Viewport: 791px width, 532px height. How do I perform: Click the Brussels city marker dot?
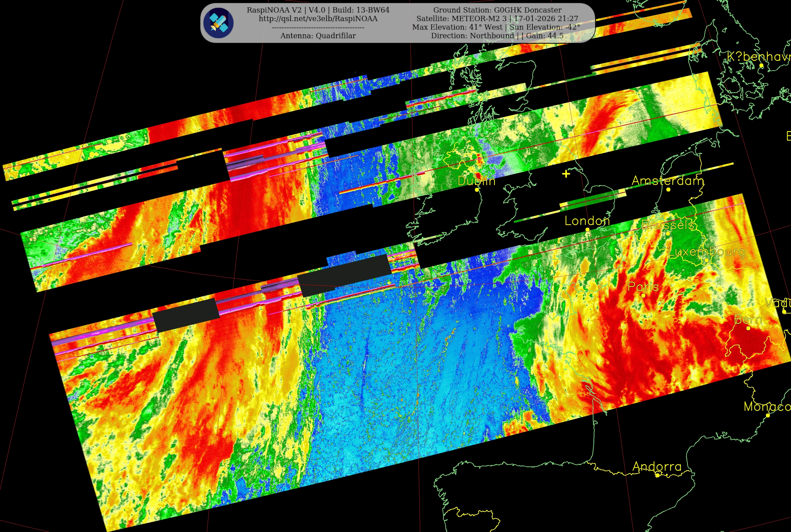[x=668, y=233]
